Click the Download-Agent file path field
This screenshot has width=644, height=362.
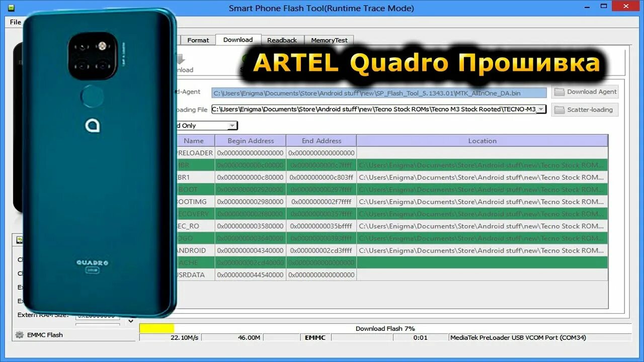click(379, 93)
